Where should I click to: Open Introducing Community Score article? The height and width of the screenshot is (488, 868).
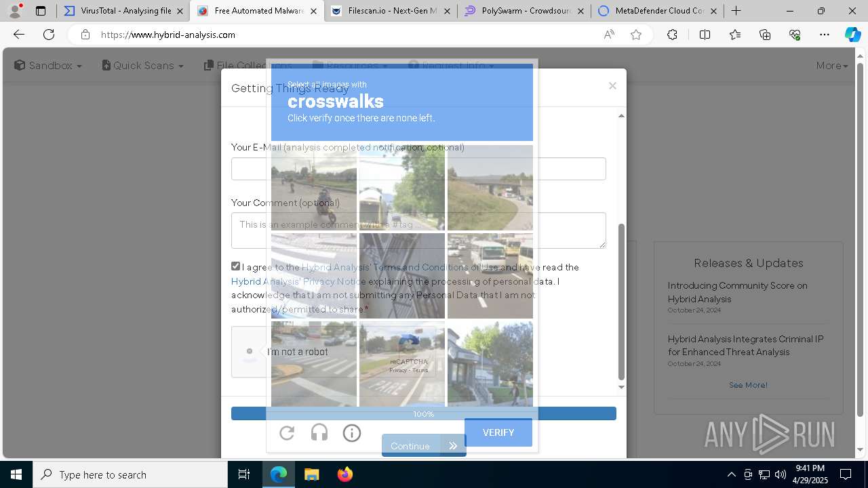[x=737, y=292]
